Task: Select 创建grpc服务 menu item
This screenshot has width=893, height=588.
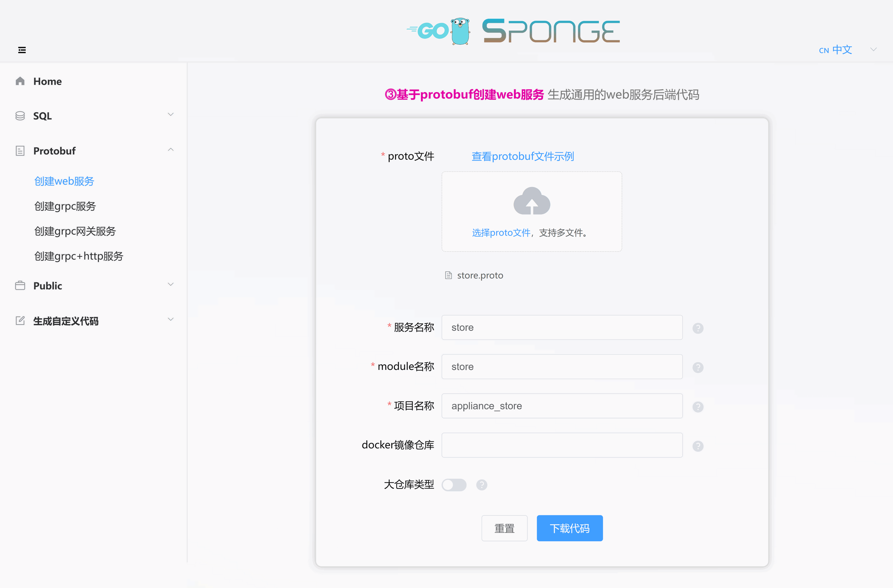Action: [65, 206]
